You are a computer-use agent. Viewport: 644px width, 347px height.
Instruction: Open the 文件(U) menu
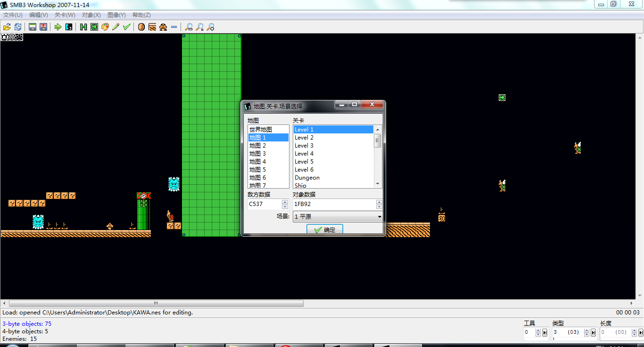tap(13, 15)
